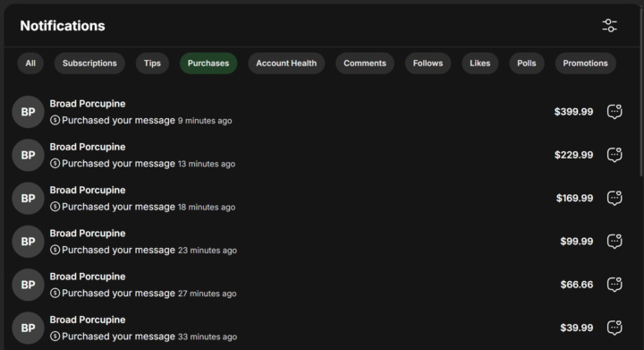Viewport: 644px width, 350px height.
Task: Click dollar icon on 23 minutes ago row
Action: 55,250
